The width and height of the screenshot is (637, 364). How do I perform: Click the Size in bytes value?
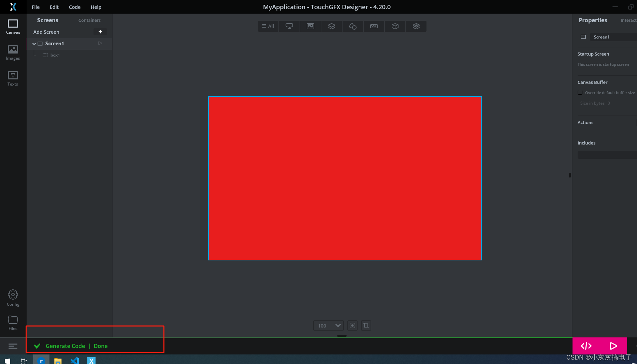(609, 103)
